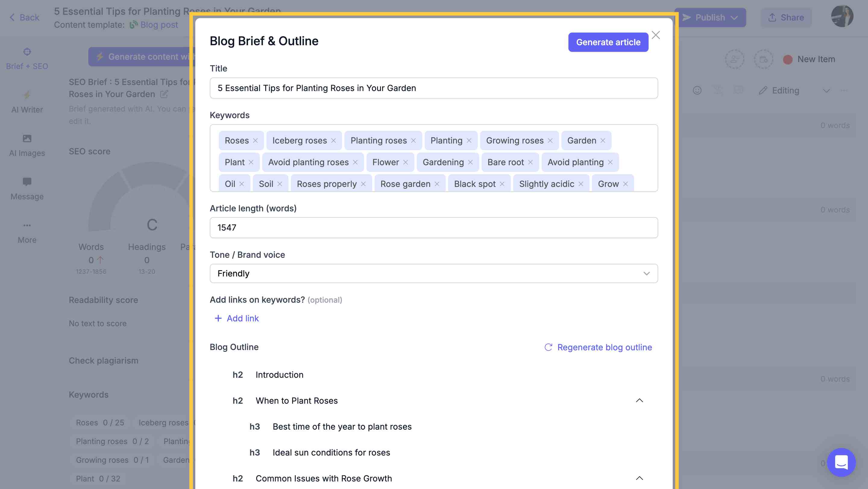Remove the Black spot keyword tag
Screen dimensions: 868x489
pos(502,184)
